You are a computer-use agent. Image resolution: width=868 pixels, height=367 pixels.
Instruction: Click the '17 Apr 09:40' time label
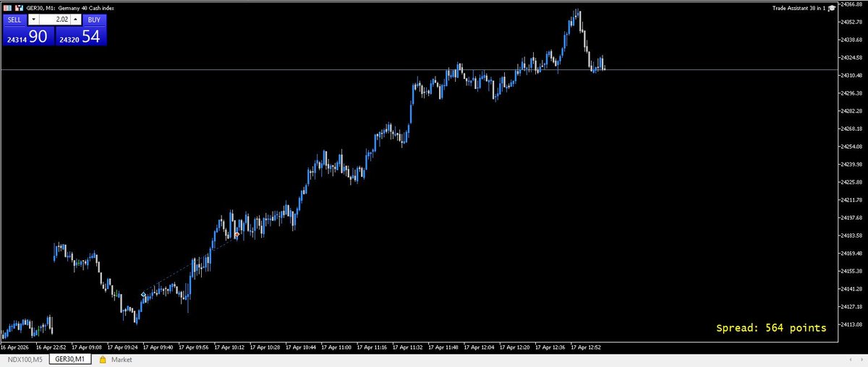[159, 347]
